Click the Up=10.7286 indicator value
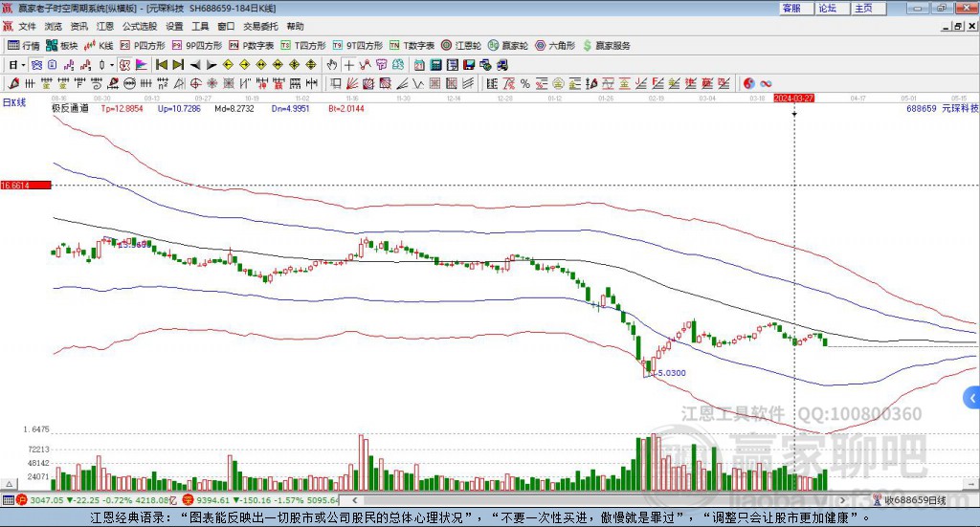Viewport: 980px width, 527px height. 179,109
